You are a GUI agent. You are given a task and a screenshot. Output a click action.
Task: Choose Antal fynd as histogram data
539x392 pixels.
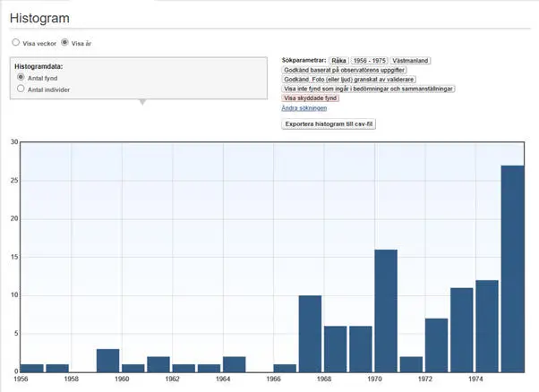[x=21, y=78]
